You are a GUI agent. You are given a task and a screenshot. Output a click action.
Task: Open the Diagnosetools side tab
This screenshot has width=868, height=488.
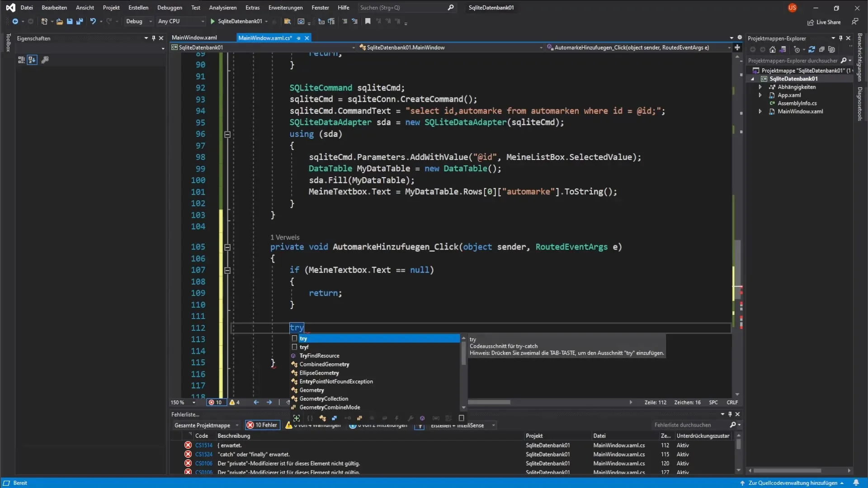point(860,104)
